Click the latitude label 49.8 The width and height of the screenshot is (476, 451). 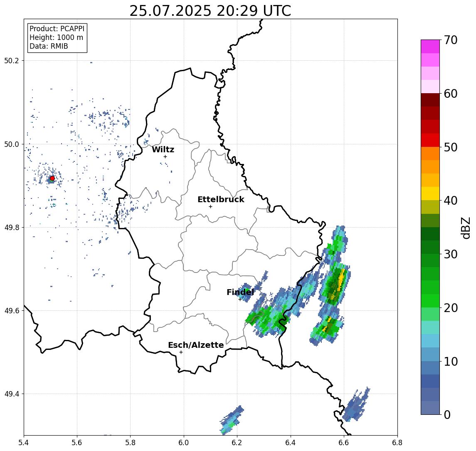click(x=12, y=227)
